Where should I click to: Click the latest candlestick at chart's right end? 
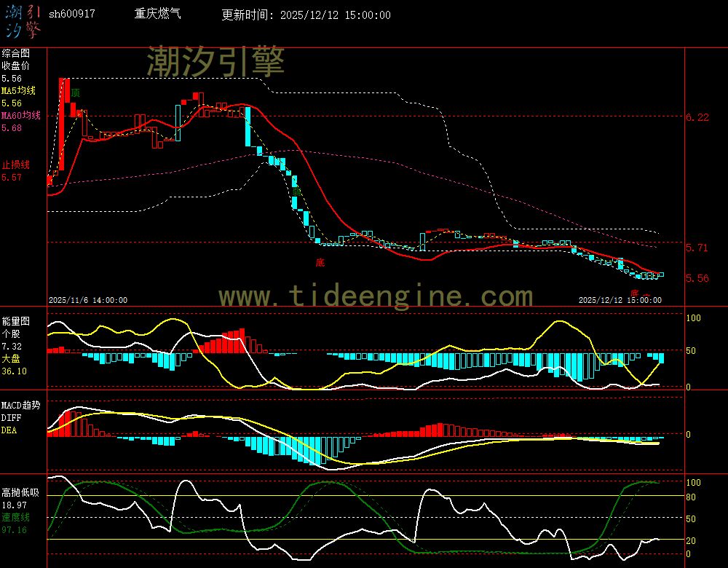point(660,275)
